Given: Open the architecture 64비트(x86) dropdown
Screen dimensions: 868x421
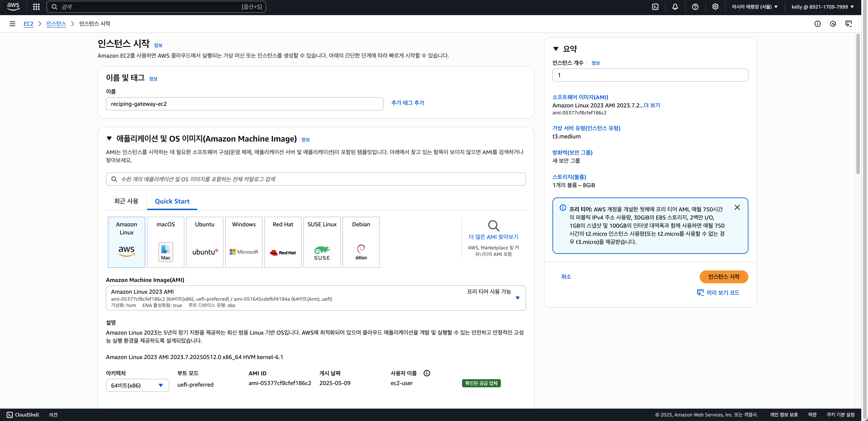Looking at the screenshot, I should (137, 385).
